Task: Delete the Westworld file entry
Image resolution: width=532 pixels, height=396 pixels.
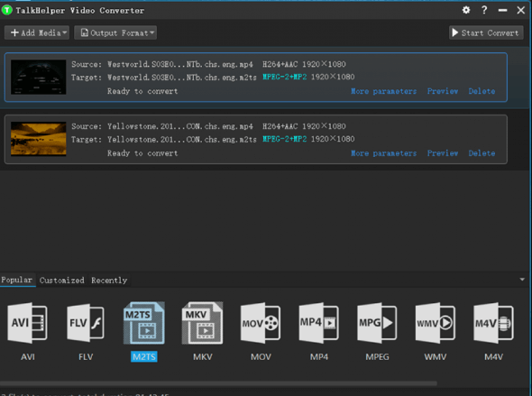Action: coord(482,91)
